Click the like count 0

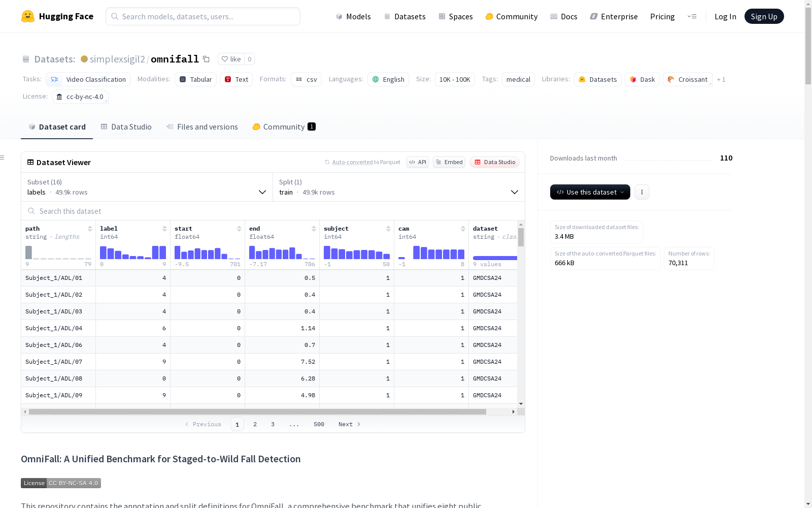[249, 59]
